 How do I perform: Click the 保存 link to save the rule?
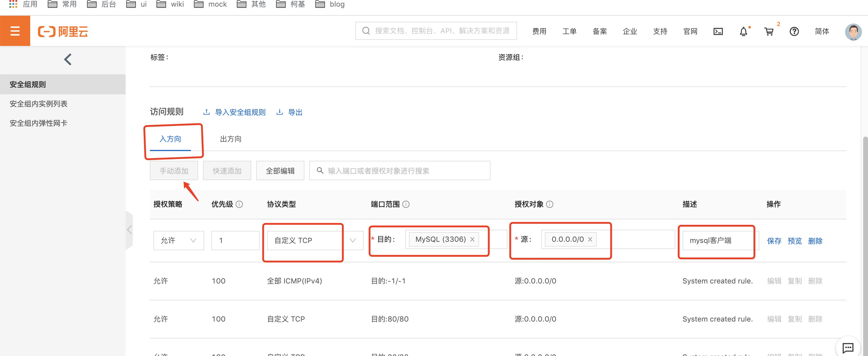(x=774, y=241)
